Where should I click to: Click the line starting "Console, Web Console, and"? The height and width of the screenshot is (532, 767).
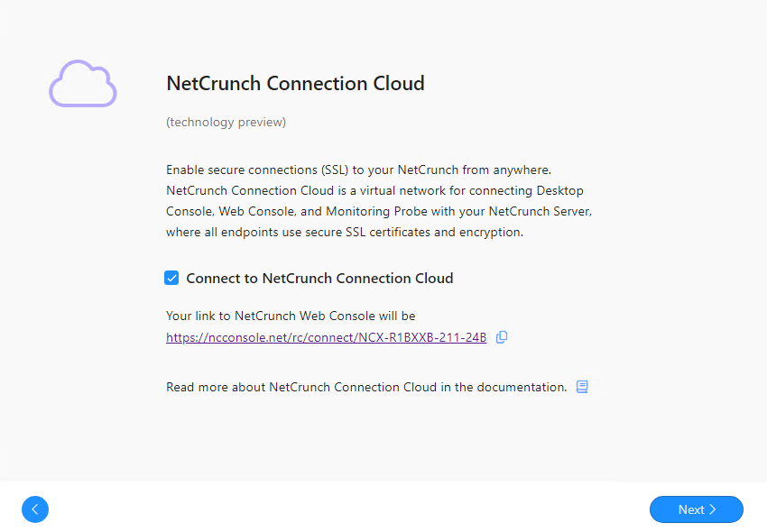[x=378, y=211]
